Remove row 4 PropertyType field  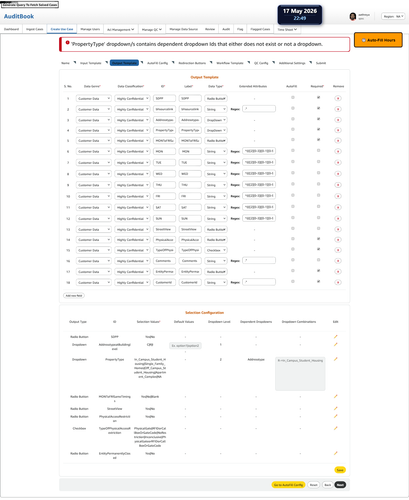click(x=338, y=130)
